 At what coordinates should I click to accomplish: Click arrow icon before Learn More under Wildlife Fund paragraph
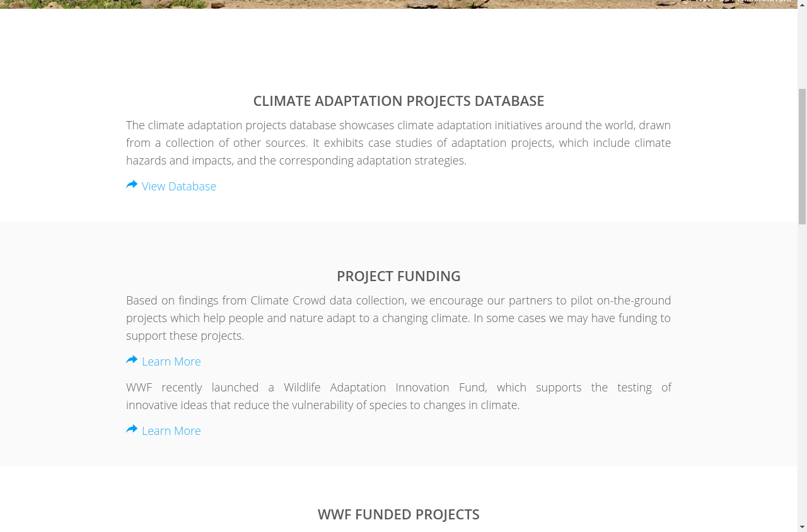click(x=132, y=429)
